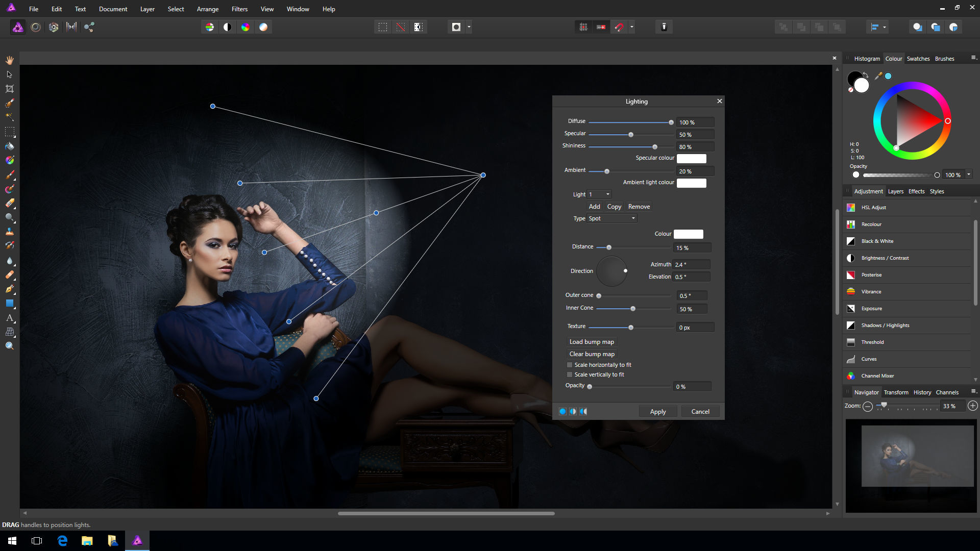Click the Affinity Photo taskbar icon

137,541
